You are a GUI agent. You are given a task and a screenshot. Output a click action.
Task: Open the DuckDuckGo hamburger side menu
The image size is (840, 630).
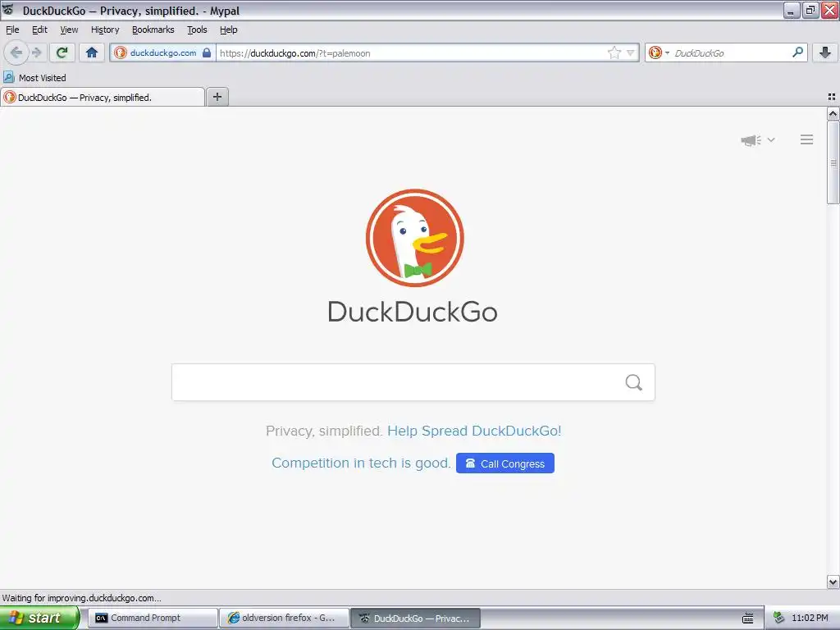[807, 139]
